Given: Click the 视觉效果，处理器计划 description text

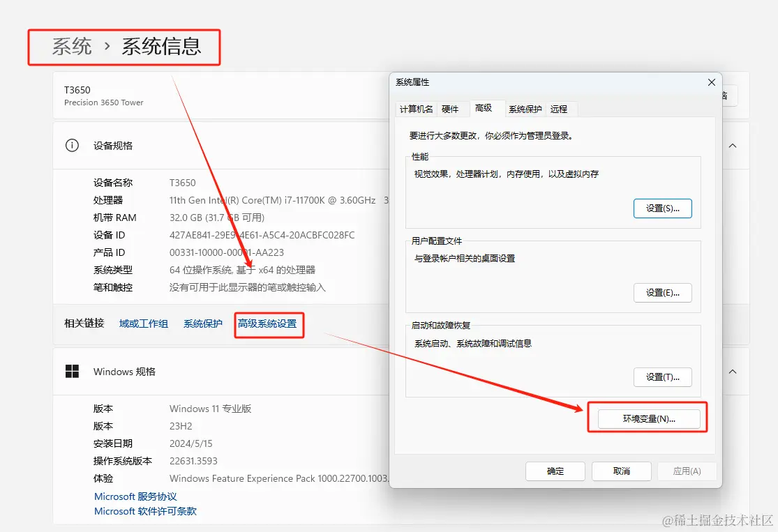Looking at the screenshot, I should click(x=507, y=174).
